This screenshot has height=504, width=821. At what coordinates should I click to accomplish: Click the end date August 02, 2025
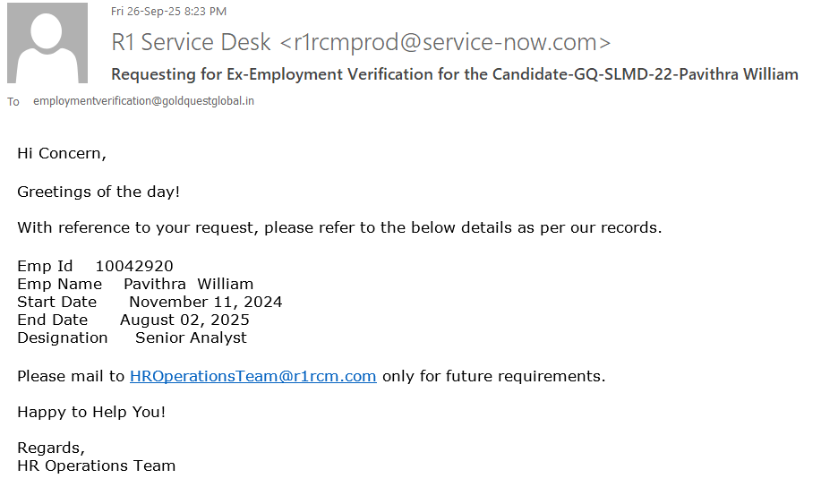184,320
